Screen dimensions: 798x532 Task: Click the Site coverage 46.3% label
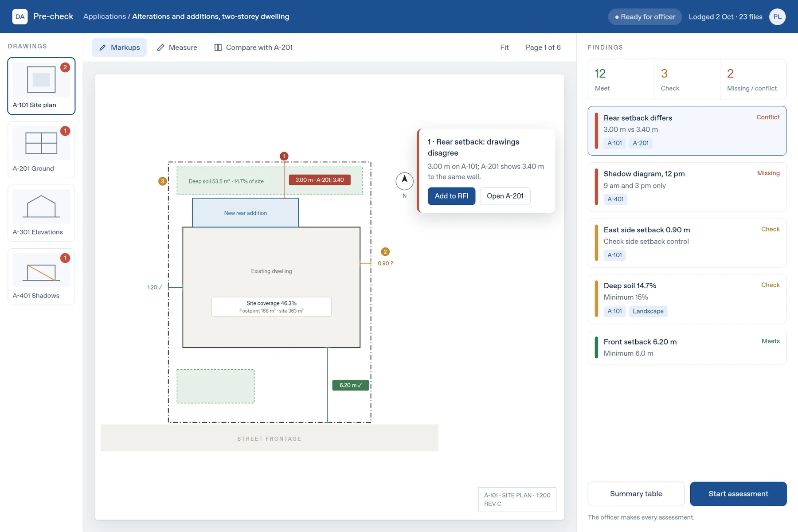(271, 307)
